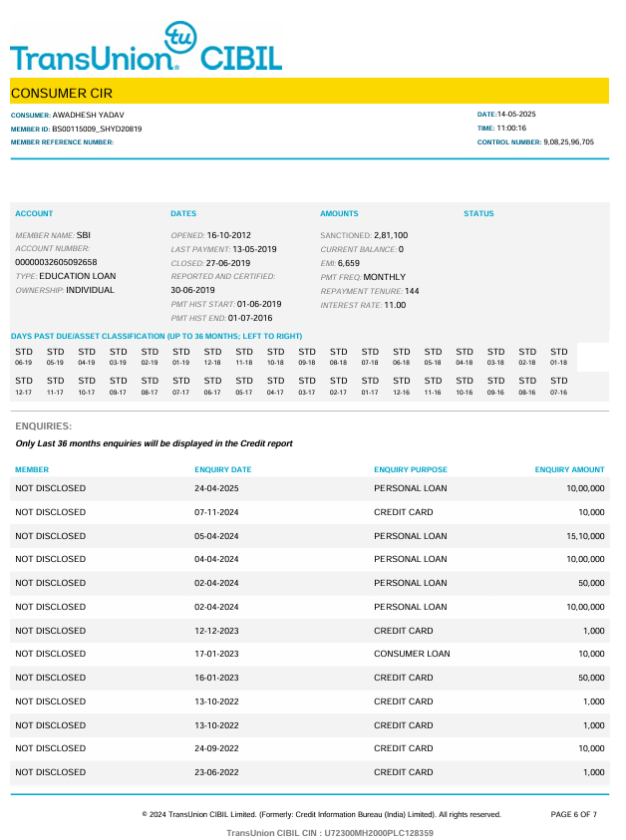Select last payment date 13-05-2019

tap(254, 249)
